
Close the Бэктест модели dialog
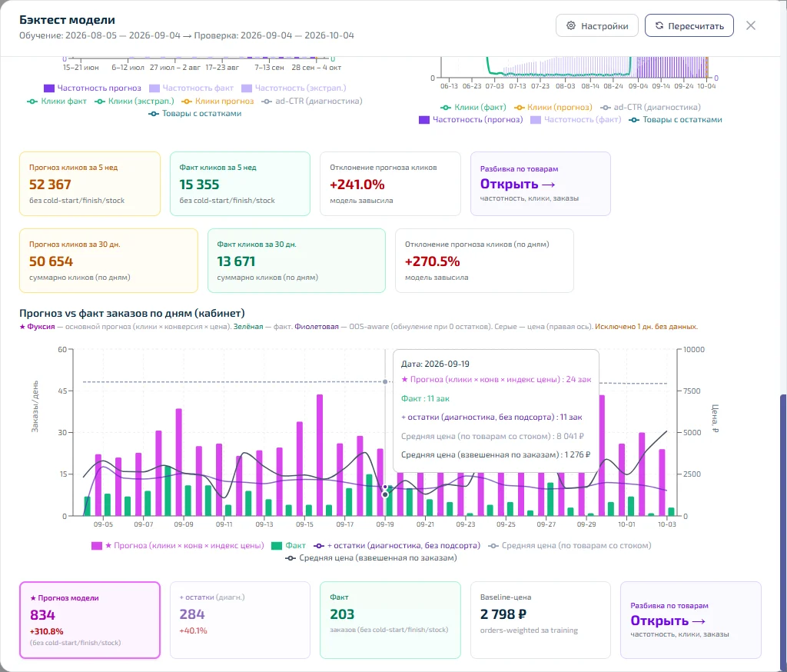point(750,25)
